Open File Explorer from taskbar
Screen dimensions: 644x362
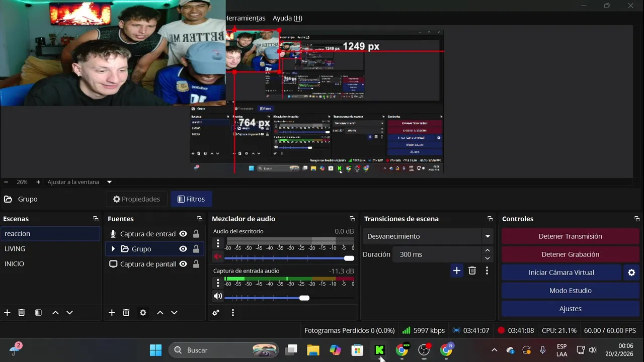313,350
